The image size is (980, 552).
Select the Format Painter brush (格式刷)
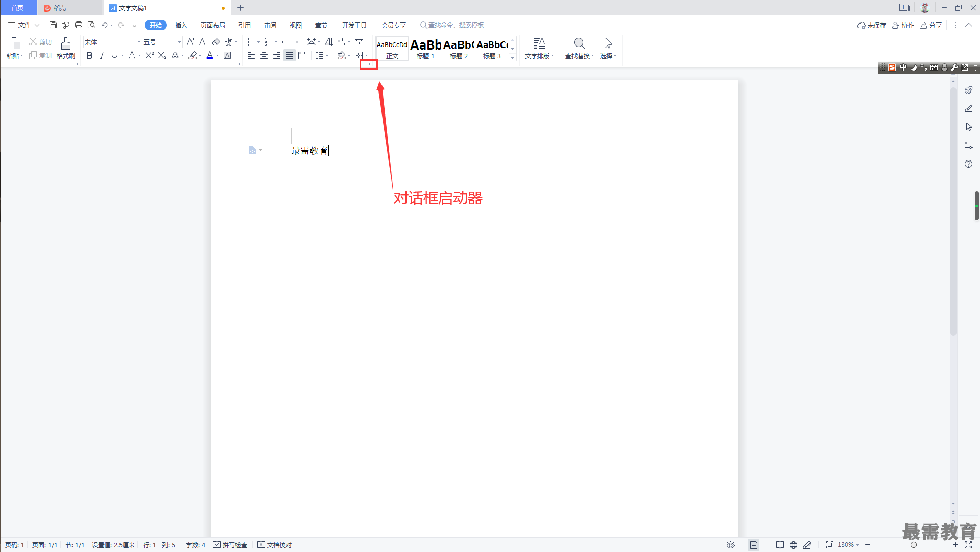[66, 48]
